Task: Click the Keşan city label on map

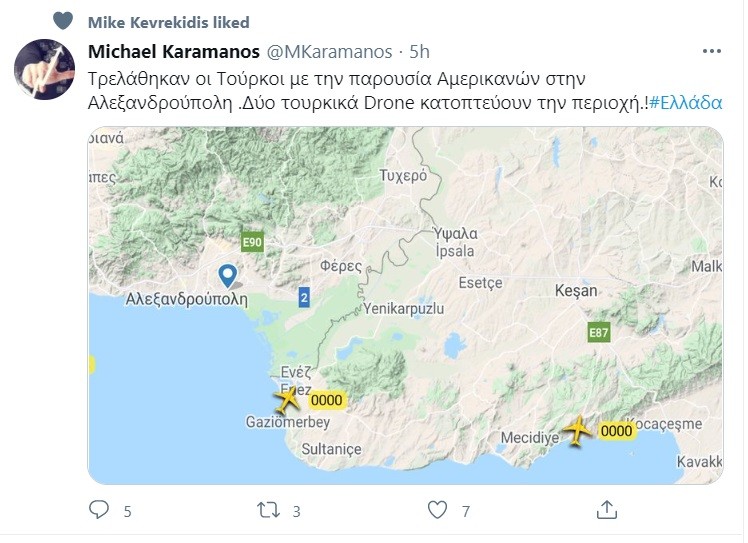Action: point(575,291)
